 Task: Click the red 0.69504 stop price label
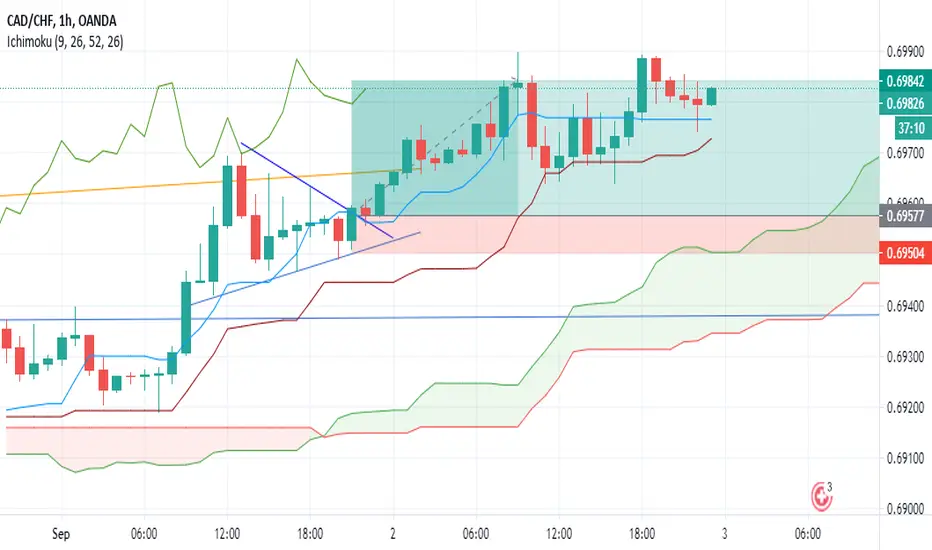click(905, 253)
